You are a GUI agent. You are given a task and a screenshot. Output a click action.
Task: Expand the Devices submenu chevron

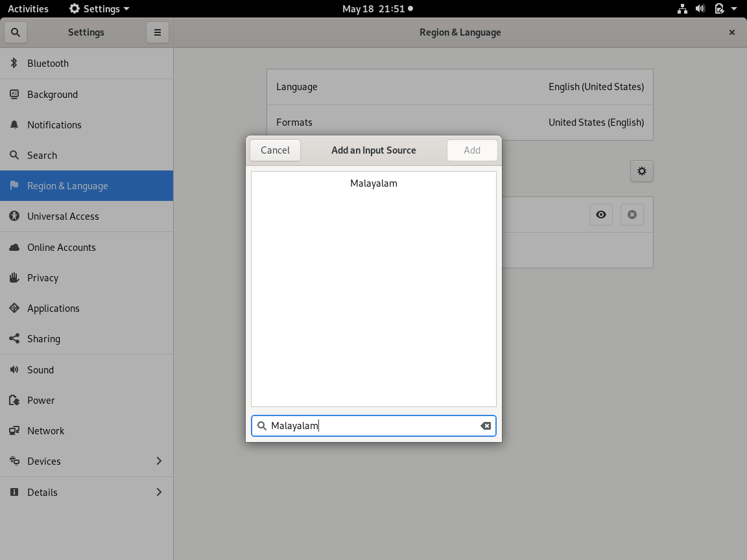(x=159, y=461)
